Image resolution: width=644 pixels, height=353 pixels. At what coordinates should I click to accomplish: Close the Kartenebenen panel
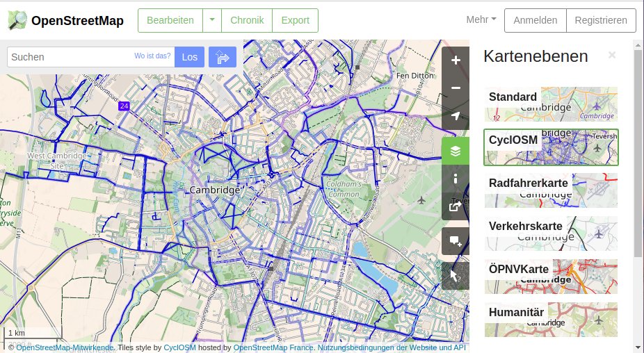pyautogui.click(x=611, y=55)
